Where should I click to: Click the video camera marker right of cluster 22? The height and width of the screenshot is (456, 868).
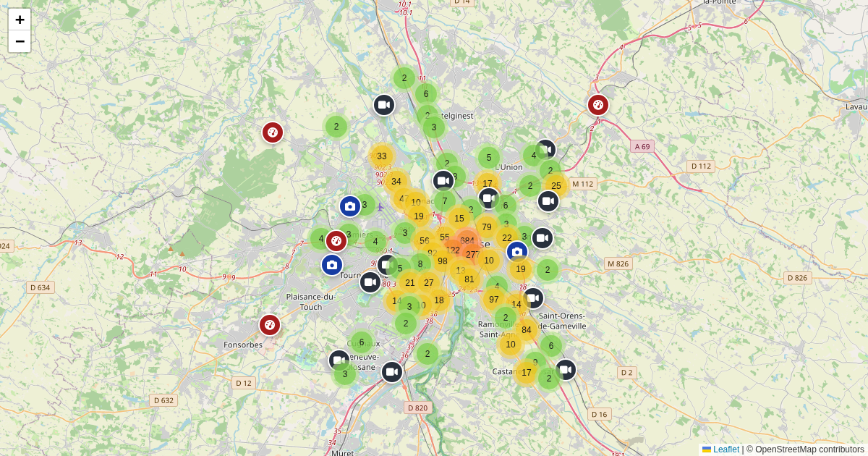[x=542, y=238]
